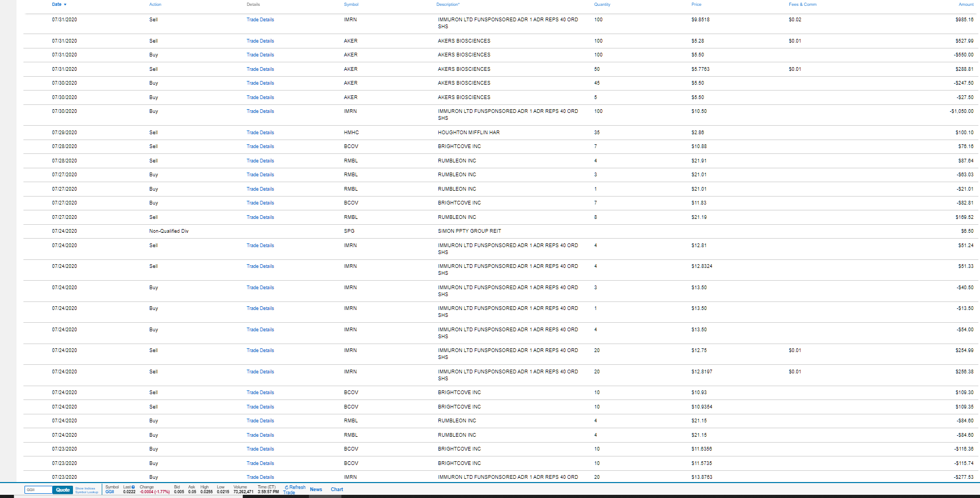Viewport: 980px width, 498px height.
Task: Open Trade Details for the -$63.03 RMBL buy
Action: tap(260, 175)
